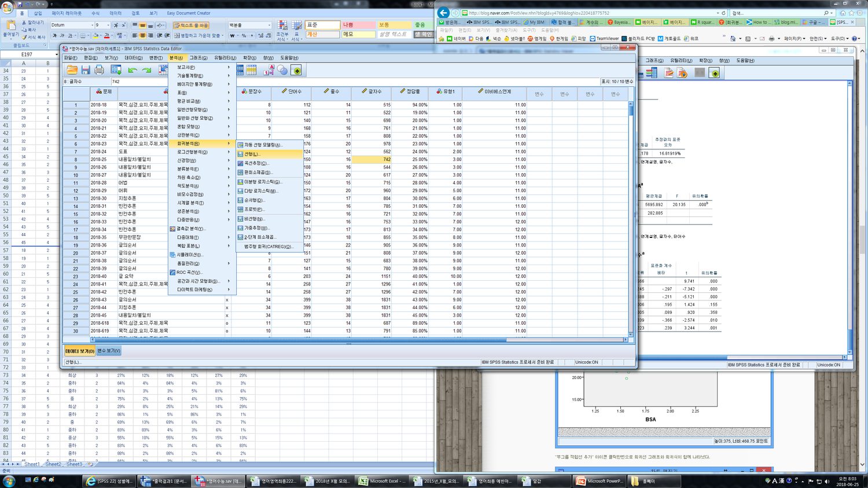Screen dimensions: 868x488
Task: Click the Excel paste (붙여넣기) icon
Action: pyautogui.click(x=10, y=25)
